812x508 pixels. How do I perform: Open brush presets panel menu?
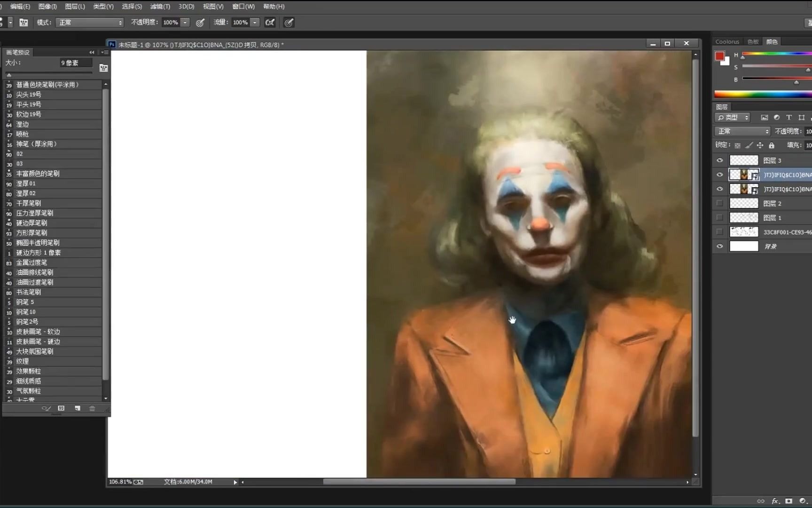[105, 52]
